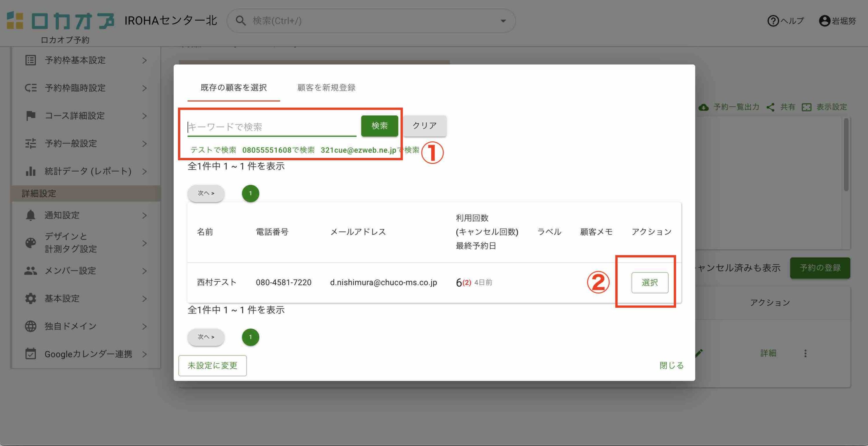Click 閉じる link to close dialog
The width and height of the screenshot is (868, 446).
click(x=671, y=365)
